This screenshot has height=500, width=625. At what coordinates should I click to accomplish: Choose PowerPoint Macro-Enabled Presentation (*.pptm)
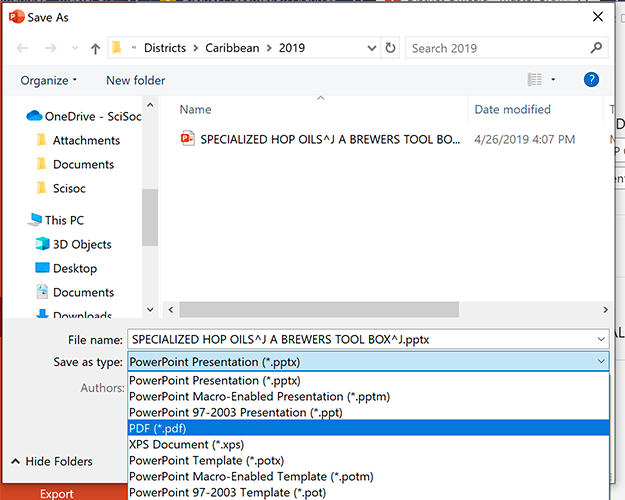point(369,396)
